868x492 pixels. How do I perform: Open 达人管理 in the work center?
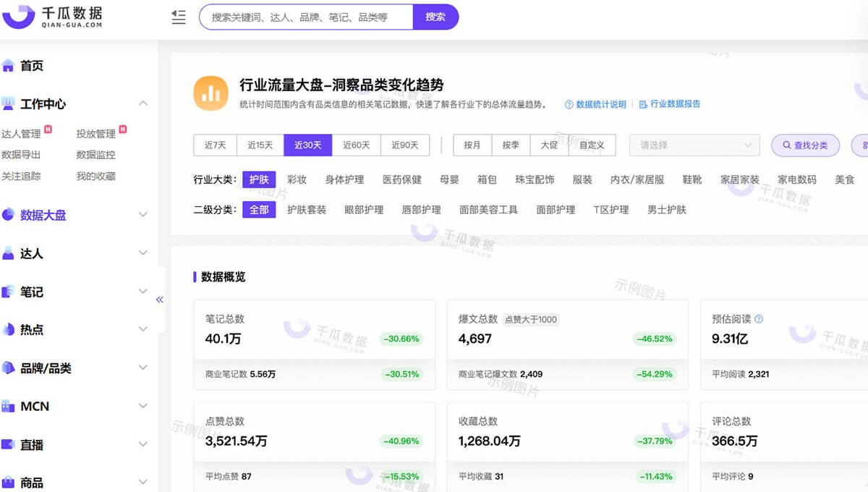point(21,134)
